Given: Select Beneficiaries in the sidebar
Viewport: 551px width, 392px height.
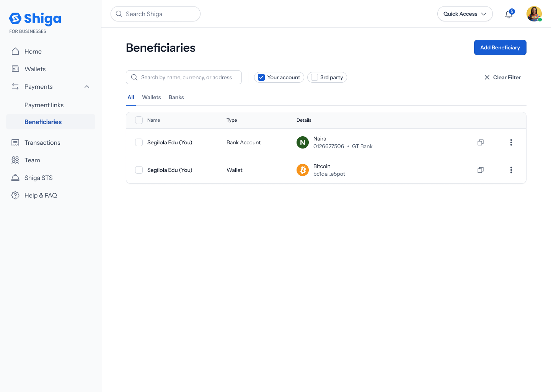Looking at the screenshot, I should pyautogui.click(x=51, y=122).
